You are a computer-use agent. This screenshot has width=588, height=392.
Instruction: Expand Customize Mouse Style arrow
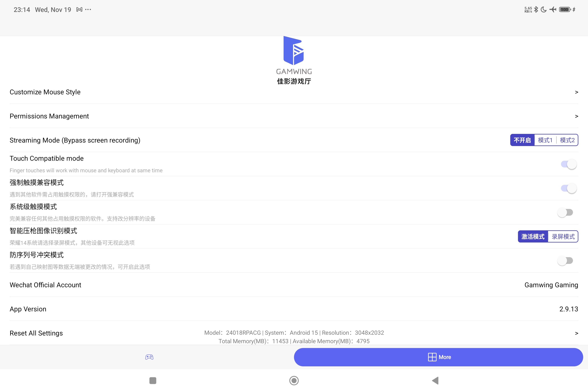576,92
